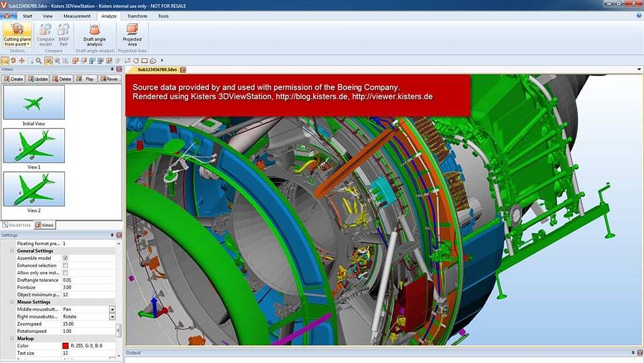
Task: Select the Views panel tab
Action: (x=44, y=225)
